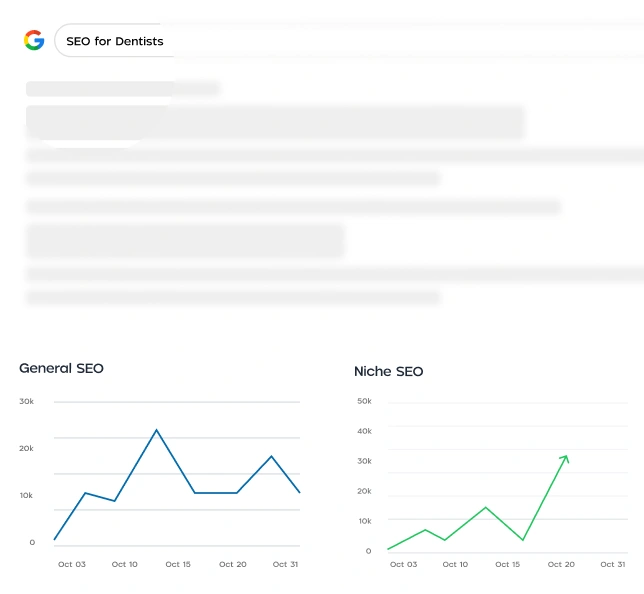Click the Oct 31 label on Niche SEO chart

(x=612, y=564)
